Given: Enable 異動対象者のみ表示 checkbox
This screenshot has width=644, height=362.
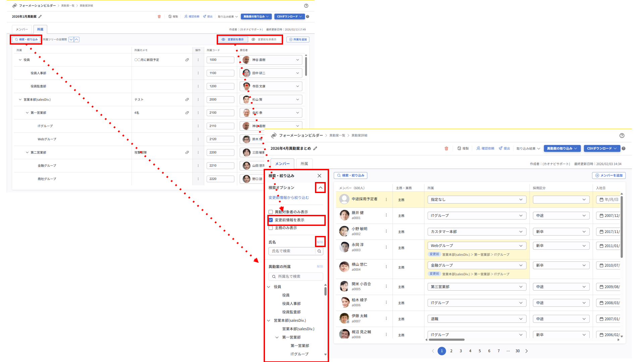Looking at the screenshot, I should [x=271, y=212].
